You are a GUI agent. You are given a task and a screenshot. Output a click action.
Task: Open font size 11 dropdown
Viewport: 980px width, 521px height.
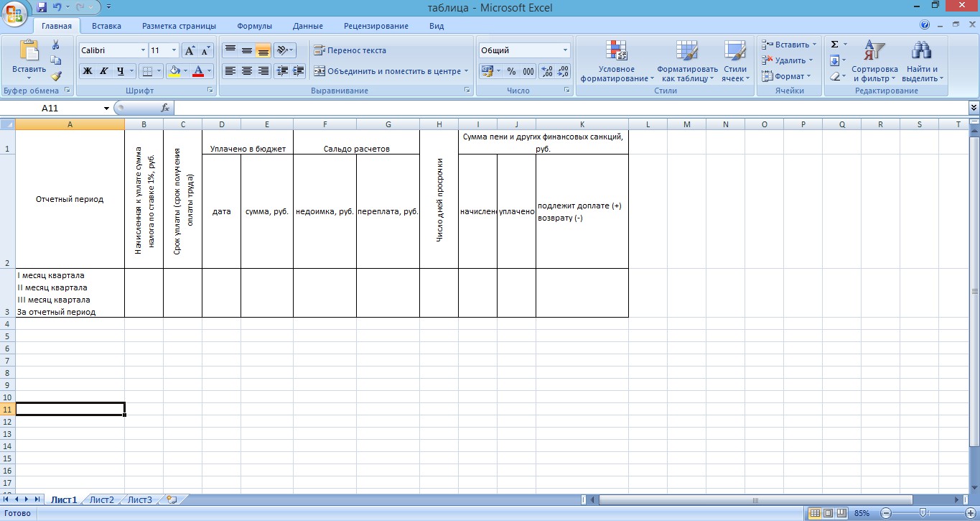pyautogui.click(x=174, y=51)
